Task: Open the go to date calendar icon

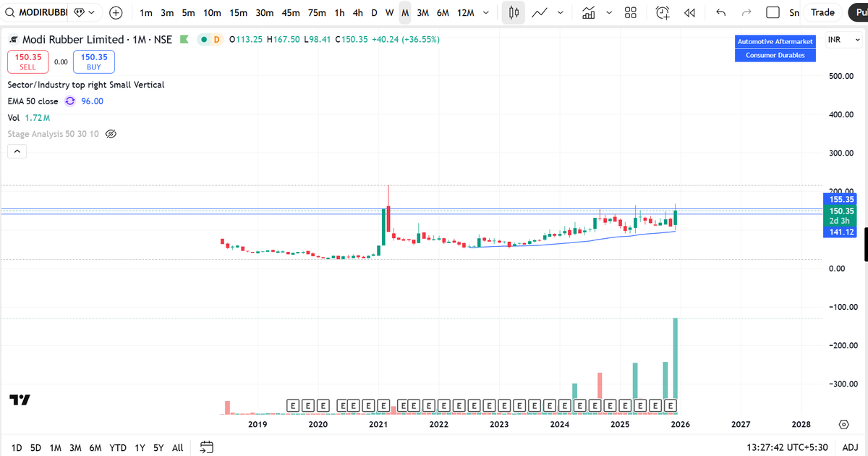Action: (x=207, y=447)
